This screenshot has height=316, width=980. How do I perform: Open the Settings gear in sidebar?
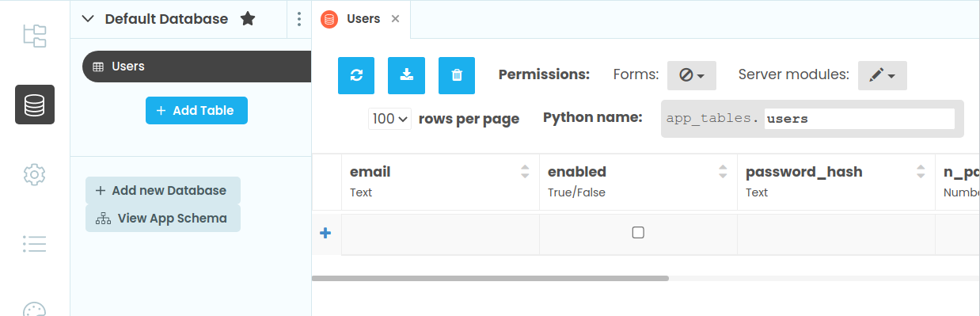click(x=35, y=174)
